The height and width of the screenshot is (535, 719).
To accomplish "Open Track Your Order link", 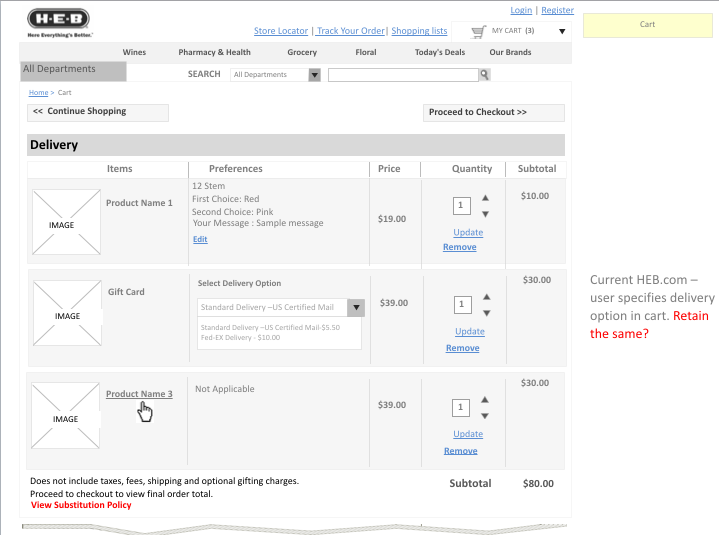I will (350, 31).
